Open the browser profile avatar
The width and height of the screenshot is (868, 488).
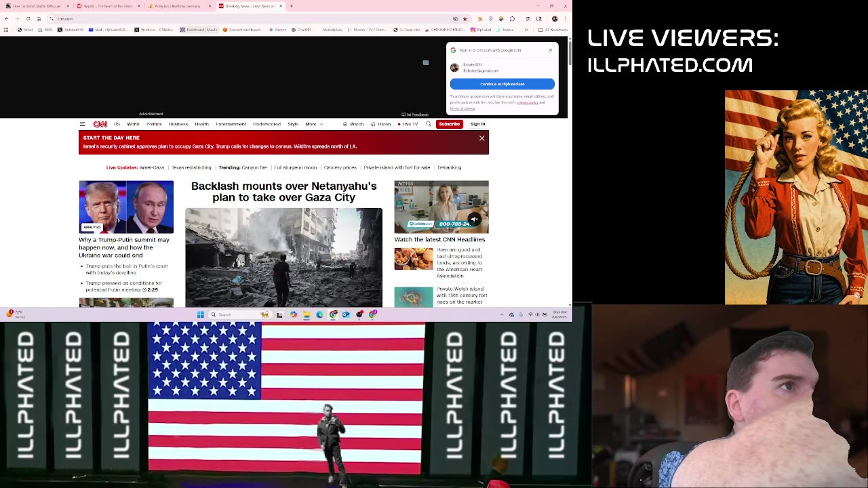point(555,18)
